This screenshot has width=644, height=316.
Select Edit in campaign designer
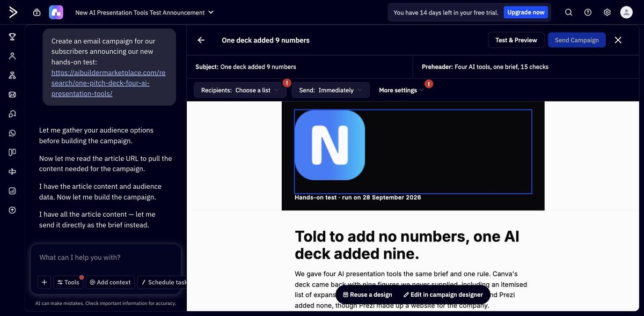pos(443,295)
